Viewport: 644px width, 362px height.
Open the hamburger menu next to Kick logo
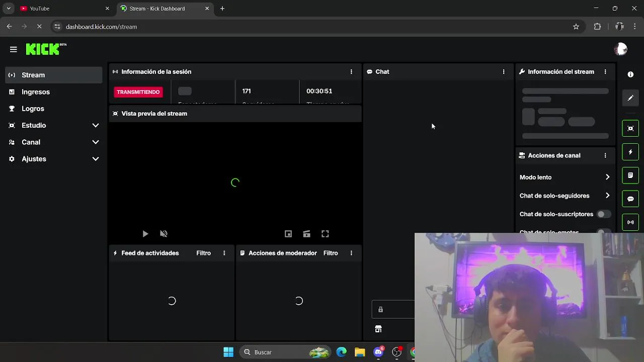[x=14, y=49]
